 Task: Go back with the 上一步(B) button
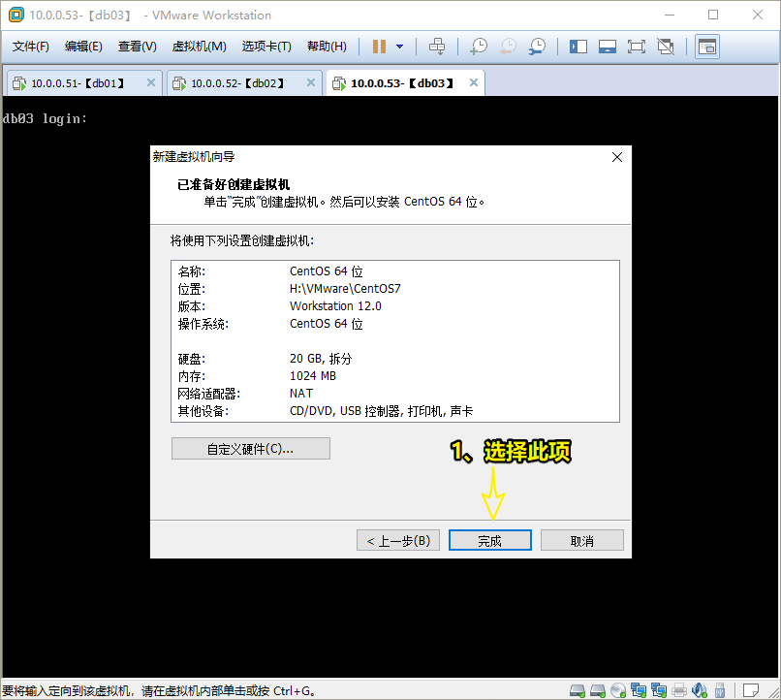click(x=398, y=541)
